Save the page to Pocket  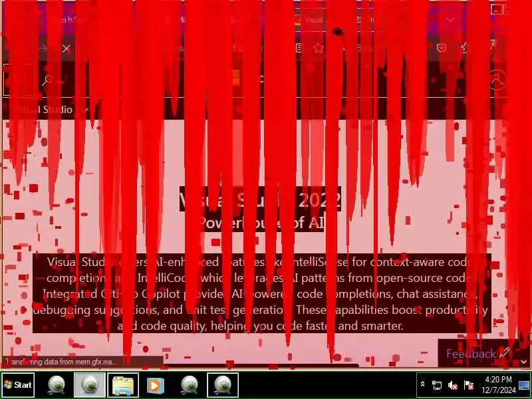pos(441,48)
